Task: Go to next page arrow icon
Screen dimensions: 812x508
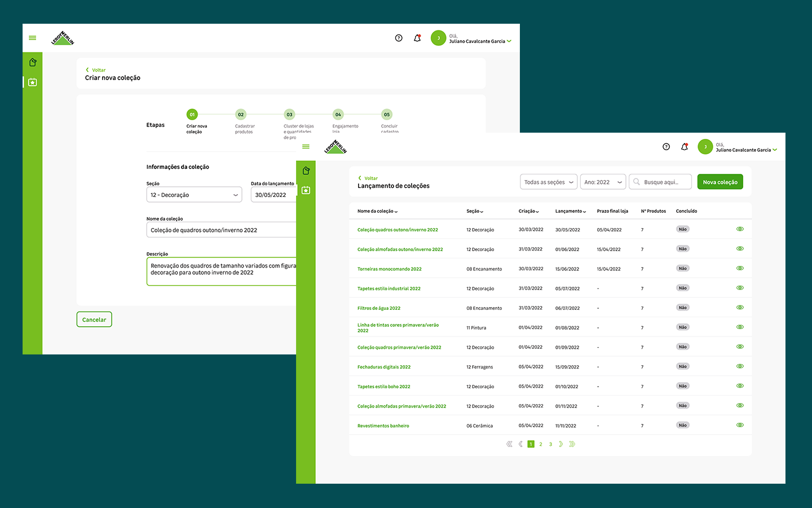Action: point(561,444)
